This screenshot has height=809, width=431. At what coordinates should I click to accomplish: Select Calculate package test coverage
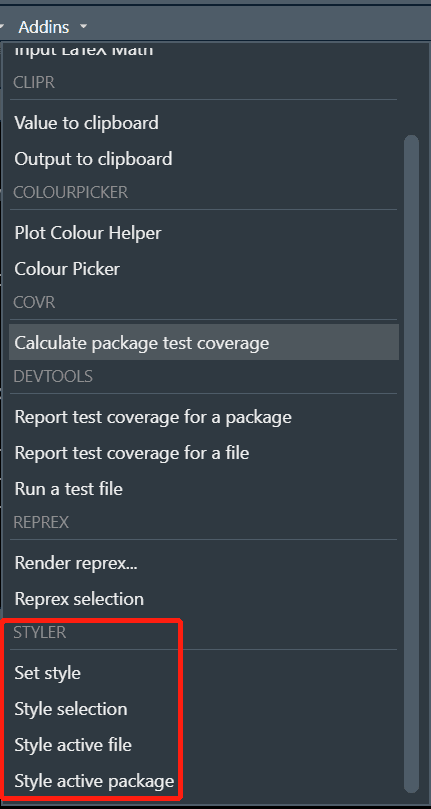click(204, 343)
